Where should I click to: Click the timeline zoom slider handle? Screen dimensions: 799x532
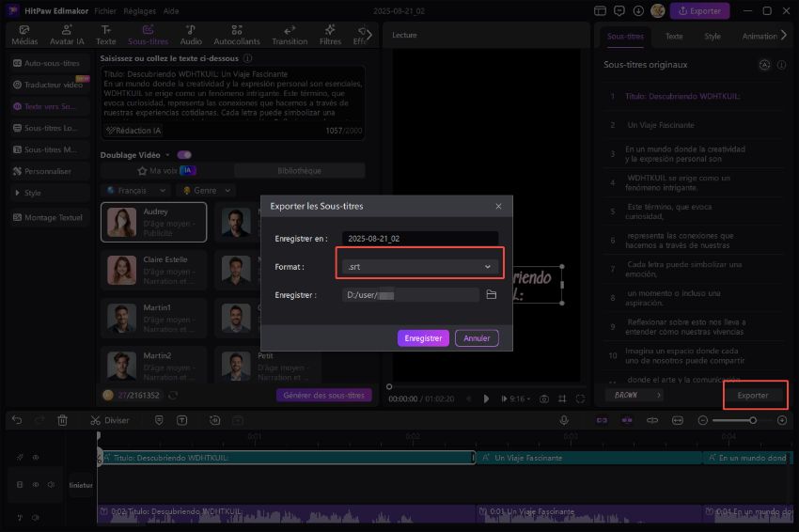pyautogui.click(x=752, y=420)
